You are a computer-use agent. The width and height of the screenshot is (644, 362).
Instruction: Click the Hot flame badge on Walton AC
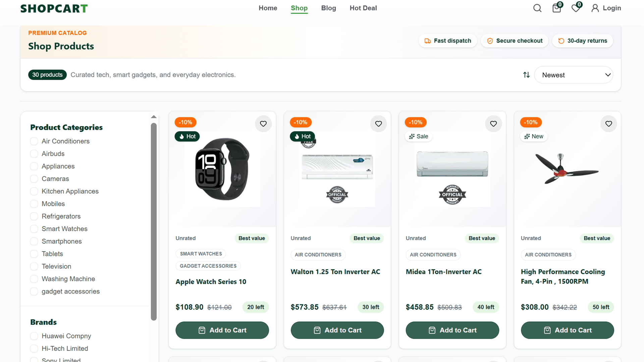302,136
